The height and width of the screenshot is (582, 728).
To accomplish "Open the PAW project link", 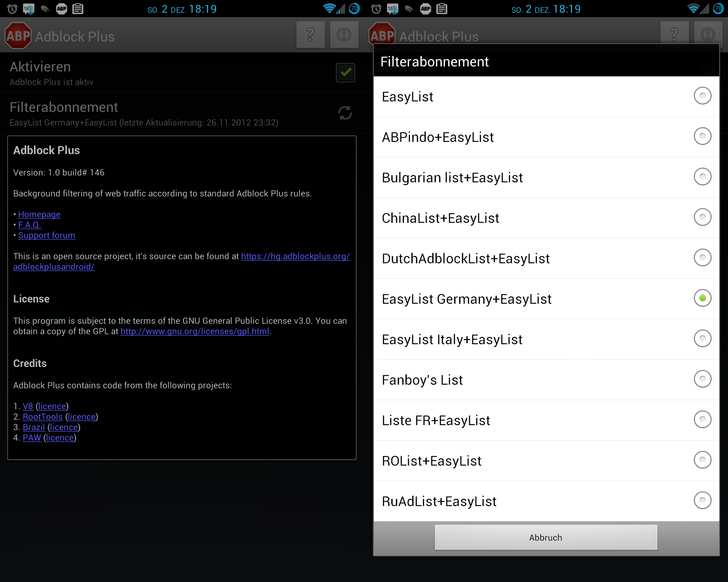I will tap(32, 437).
